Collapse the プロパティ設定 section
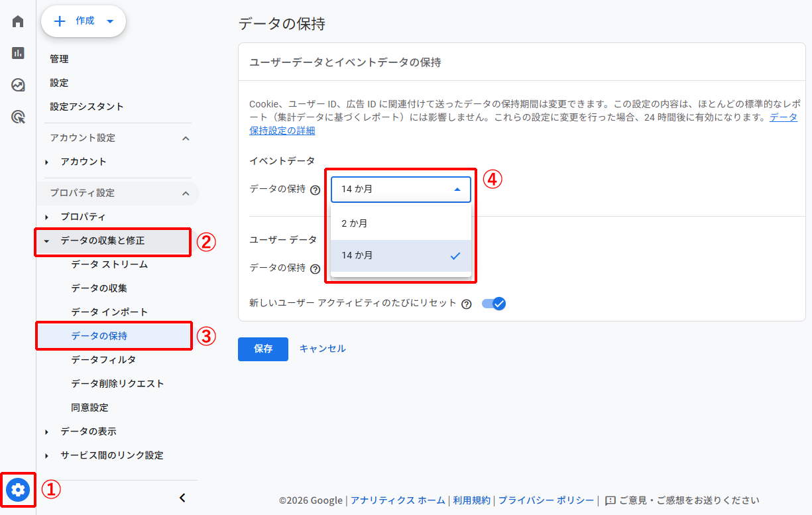Image resolution: width=812 pixels, height=515 pixels. click(x=186, y=192)
